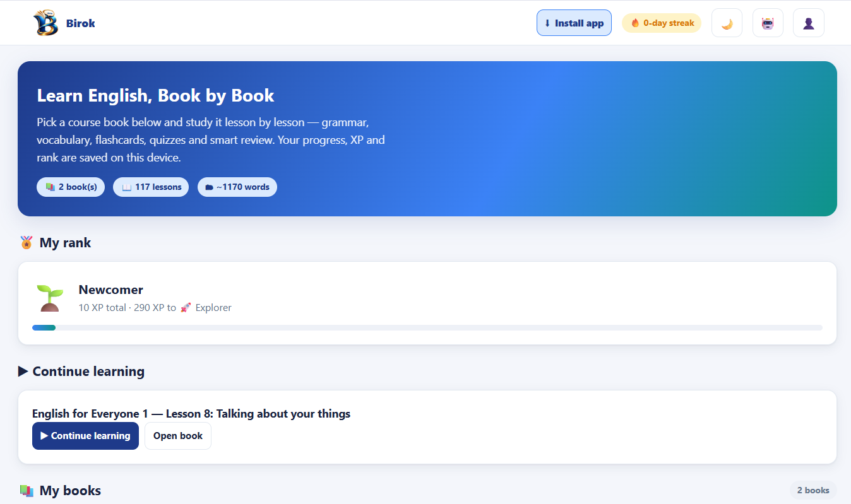Toggle dark mode with the moon icon

click(x=727, y=23)
